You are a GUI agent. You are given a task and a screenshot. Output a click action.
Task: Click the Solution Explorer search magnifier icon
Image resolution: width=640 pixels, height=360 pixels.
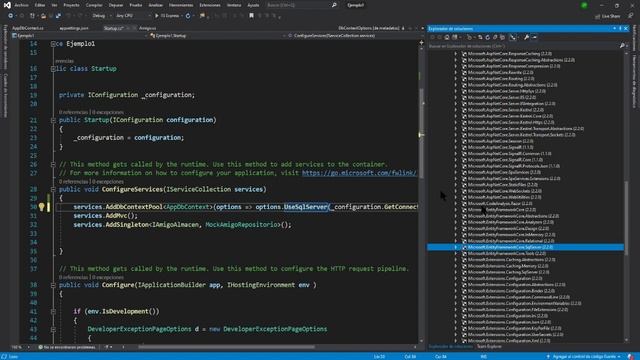pyautogui.click(x=622, y=46)
